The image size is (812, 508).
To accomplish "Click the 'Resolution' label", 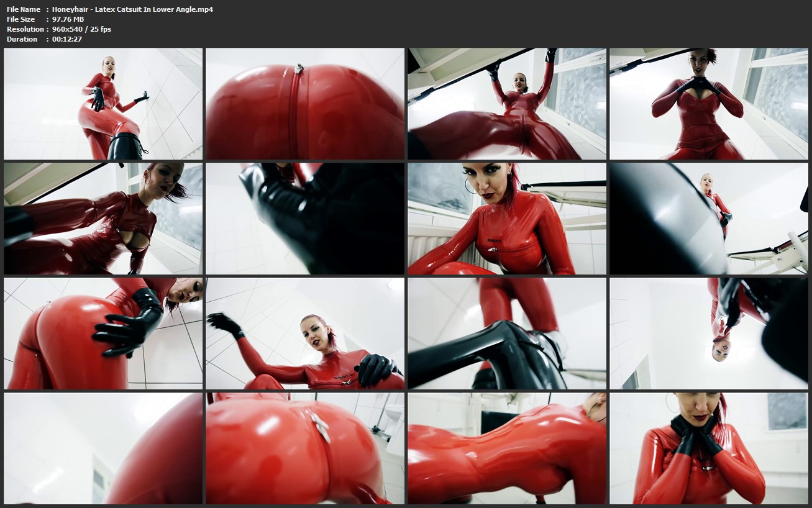I will tap(25, 29).
